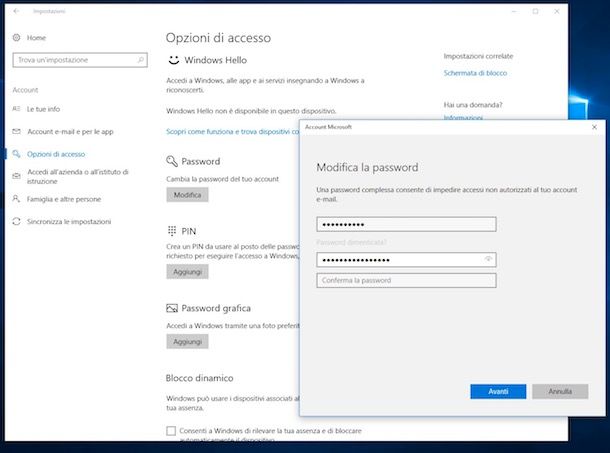Click the Password grafica picture icon
Screen dimensions: 610x453
click(172, 308)
